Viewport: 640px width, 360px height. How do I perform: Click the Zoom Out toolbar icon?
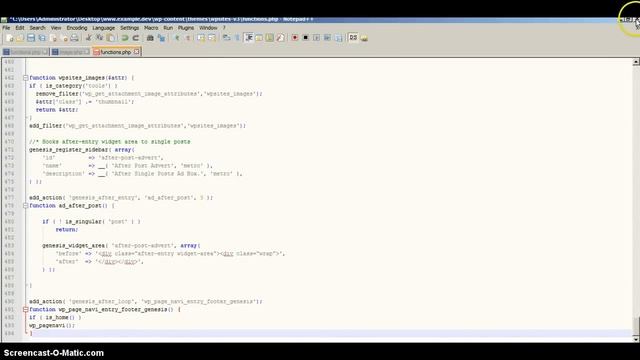[187, 38]
